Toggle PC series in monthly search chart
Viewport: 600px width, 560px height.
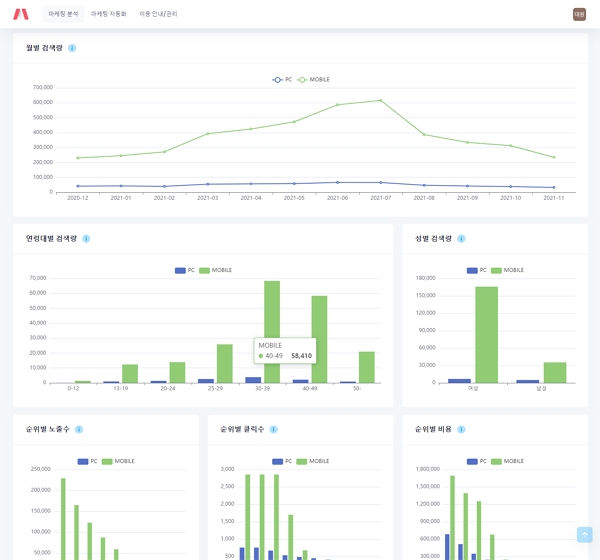[x=282, y=79]
